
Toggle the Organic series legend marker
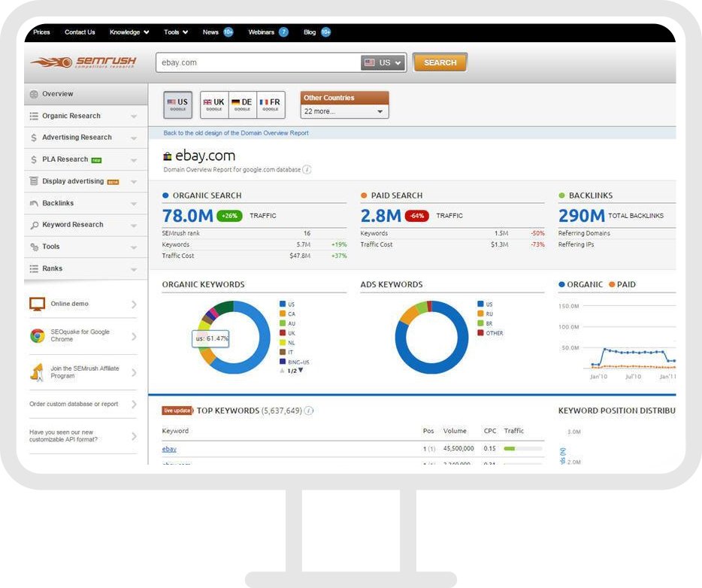[x=561, y=284]
